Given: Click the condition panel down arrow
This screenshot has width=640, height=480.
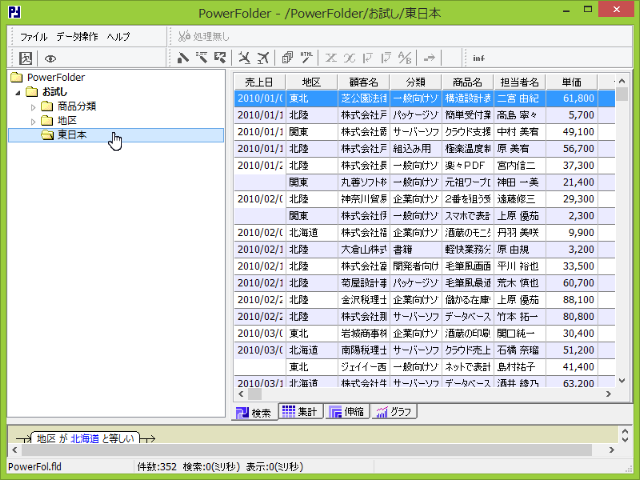Looking at the screenshot, I should pyautogui.click(x=624, y=440).
